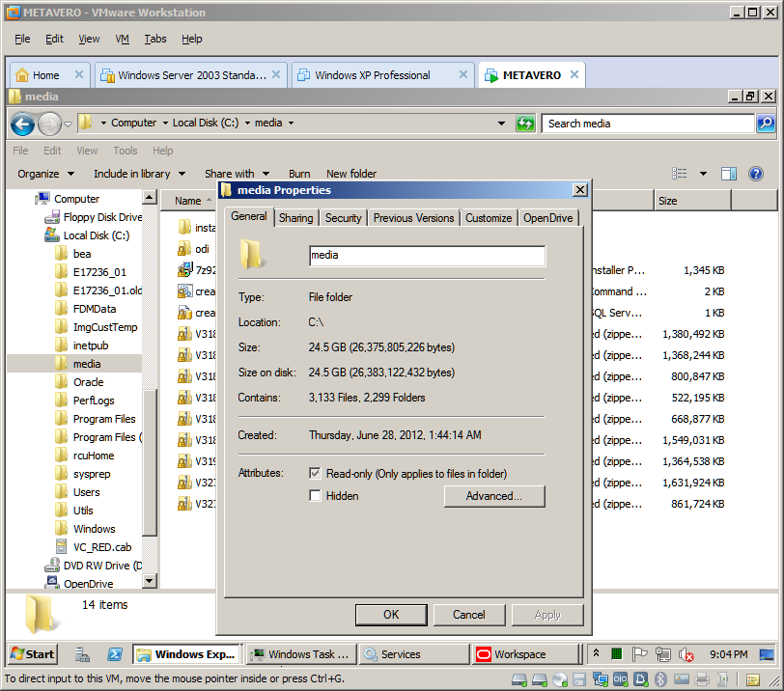Switch to the Sharing tab
784x691 pixels.
(x=296, y=218)
